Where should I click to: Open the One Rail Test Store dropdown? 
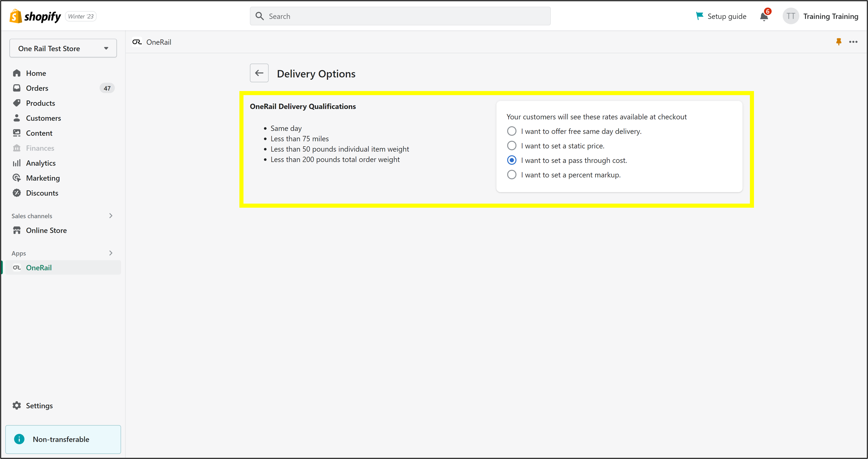[63, 48]
